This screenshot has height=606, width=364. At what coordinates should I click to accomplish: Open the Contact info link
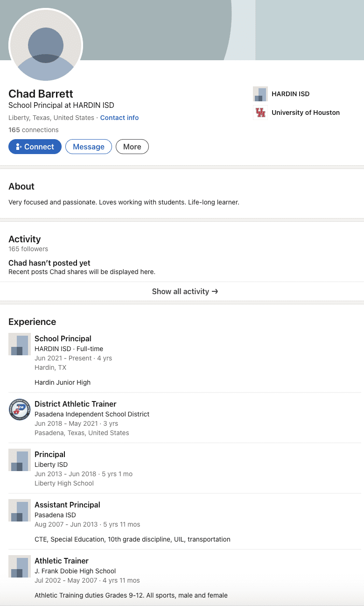tap(119, 118)
